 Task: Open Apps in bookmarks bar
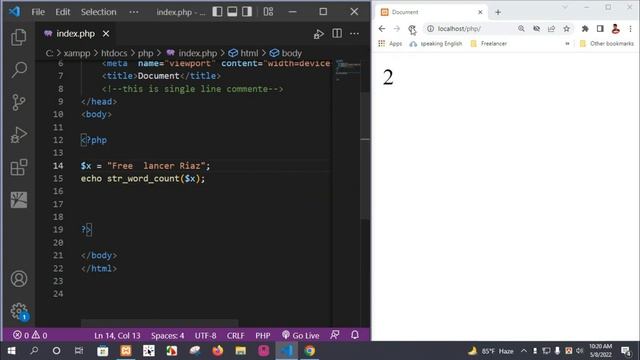(390, 43)
